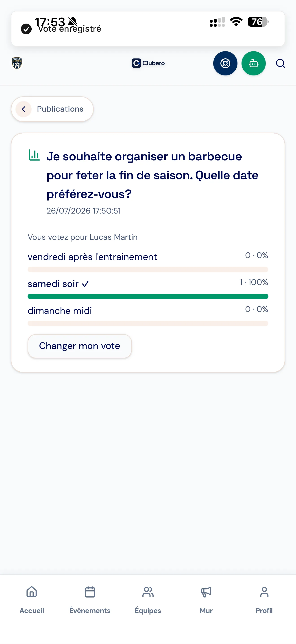Click the poll bar chart icon

34,155
